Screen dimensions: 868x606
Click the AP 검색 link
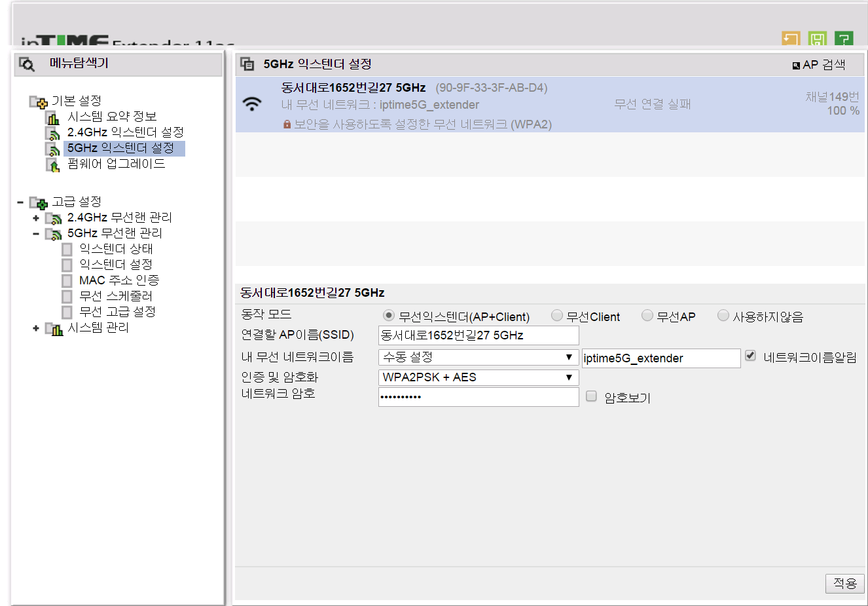click(x=819, y=65)
